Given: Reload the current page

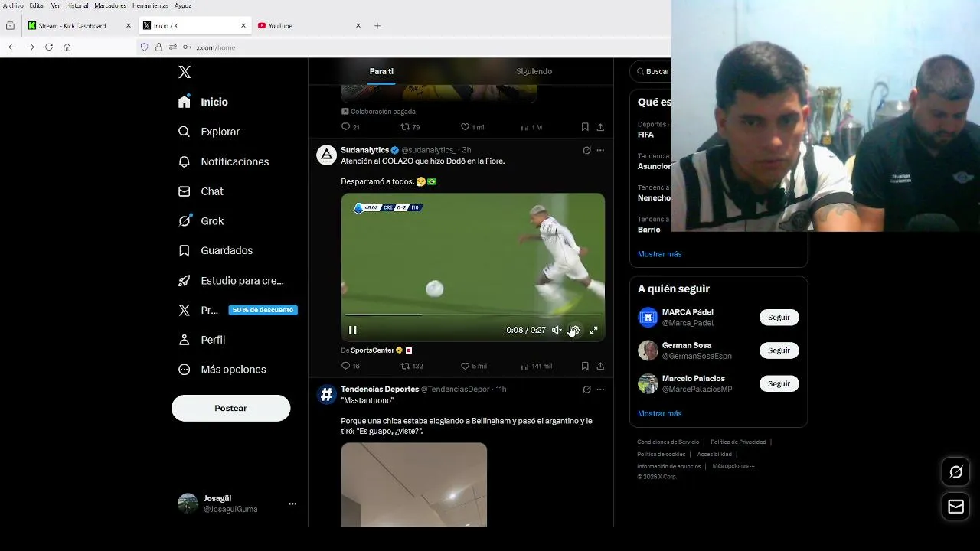Looking at the screenshot, I should (49, 47).
